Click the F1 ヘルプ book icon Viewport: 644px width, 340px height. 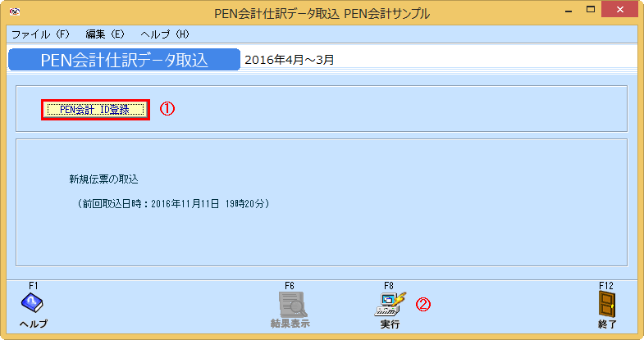(32, 302)
